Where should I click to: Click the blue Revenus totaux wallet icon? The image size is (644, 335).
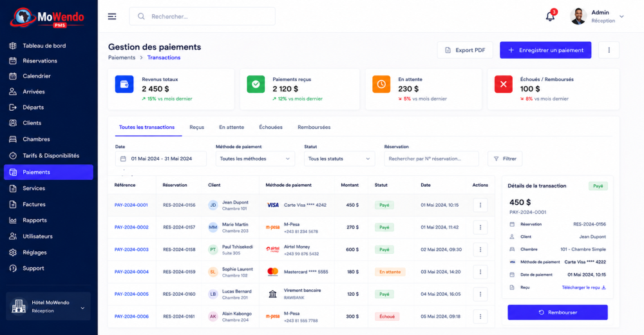(124, 84)
